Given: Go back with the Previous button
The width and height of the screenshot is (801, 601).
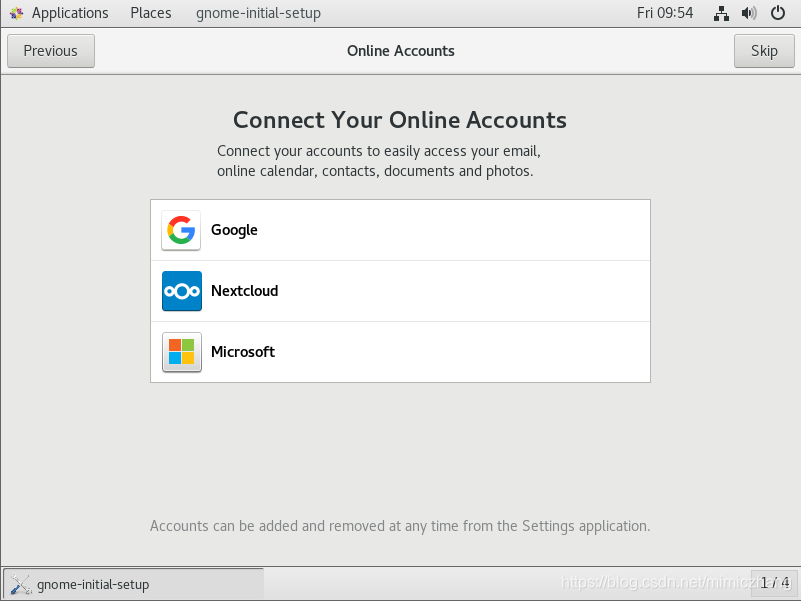Looking at the screenshot, I should (x=51, y=51).
